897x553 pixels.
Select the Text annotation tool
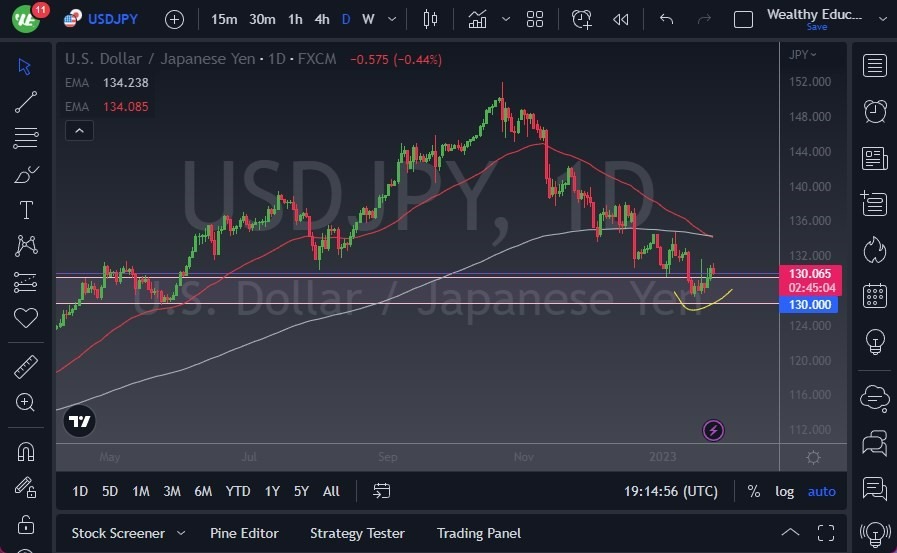pos(26,210)
